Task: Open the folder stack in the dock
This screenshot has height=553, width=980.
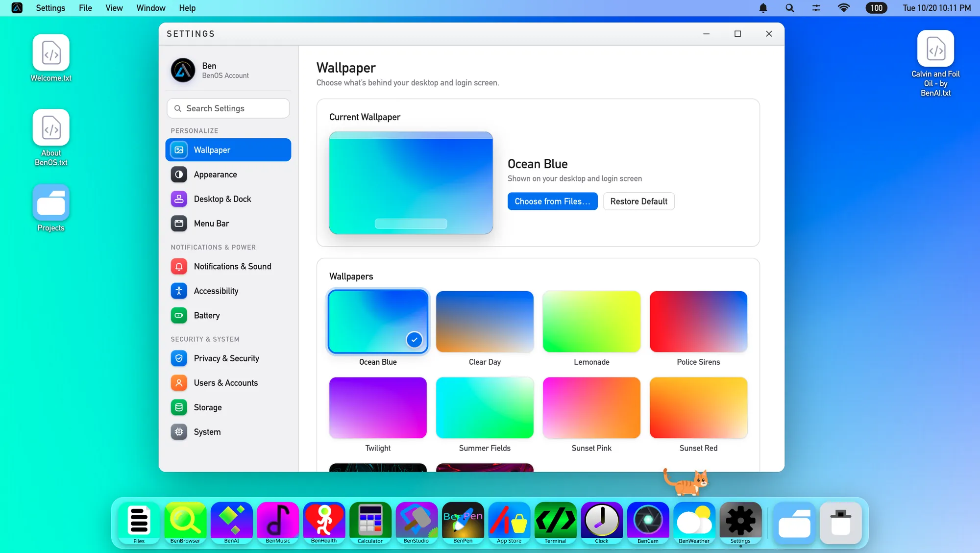Action: (794, 523)
